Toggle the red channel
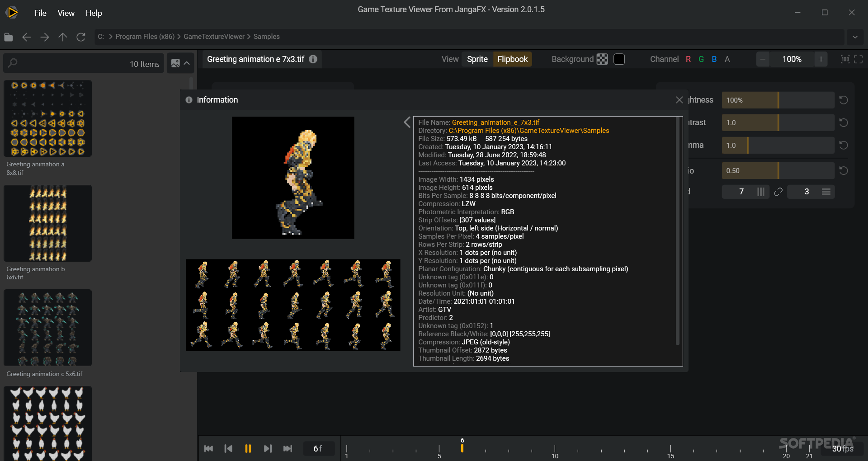This screenshot has width=868, height=461. pyautogui.click(x=688, y=59)
